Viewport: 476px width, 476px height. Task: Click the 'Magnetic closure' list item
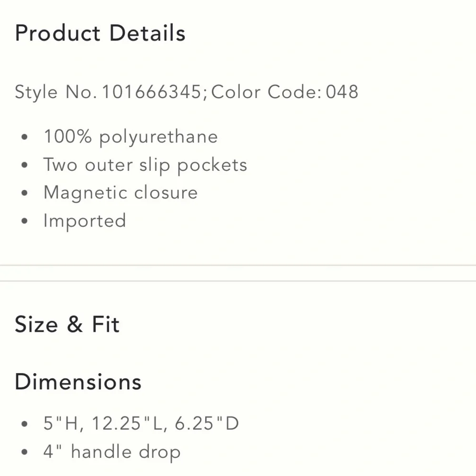pos(120,193)
